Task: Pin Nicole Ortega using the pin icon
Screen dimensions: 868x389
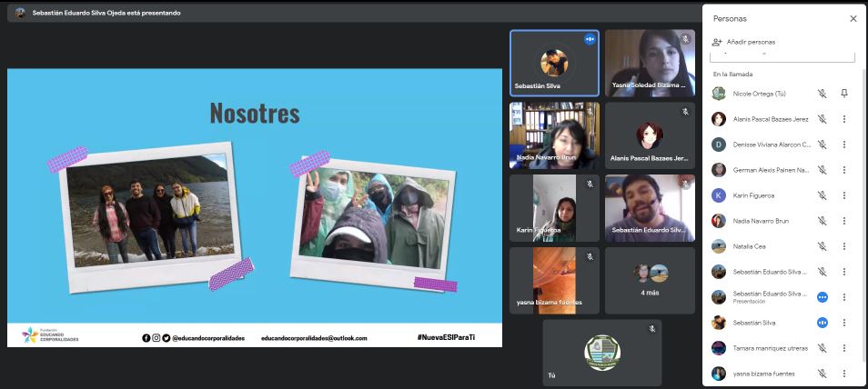Action: [843, 94]
